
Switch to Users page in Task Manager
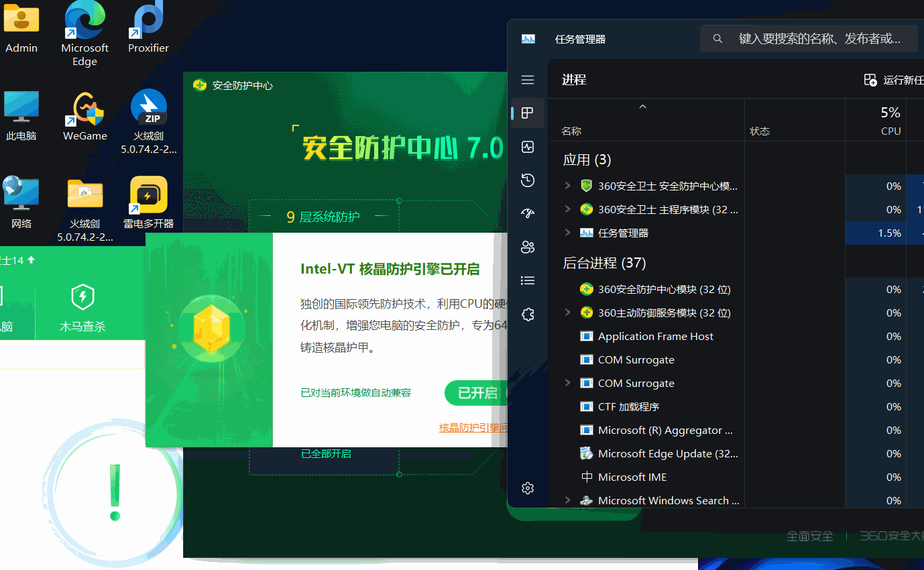[x=528, y=247]
